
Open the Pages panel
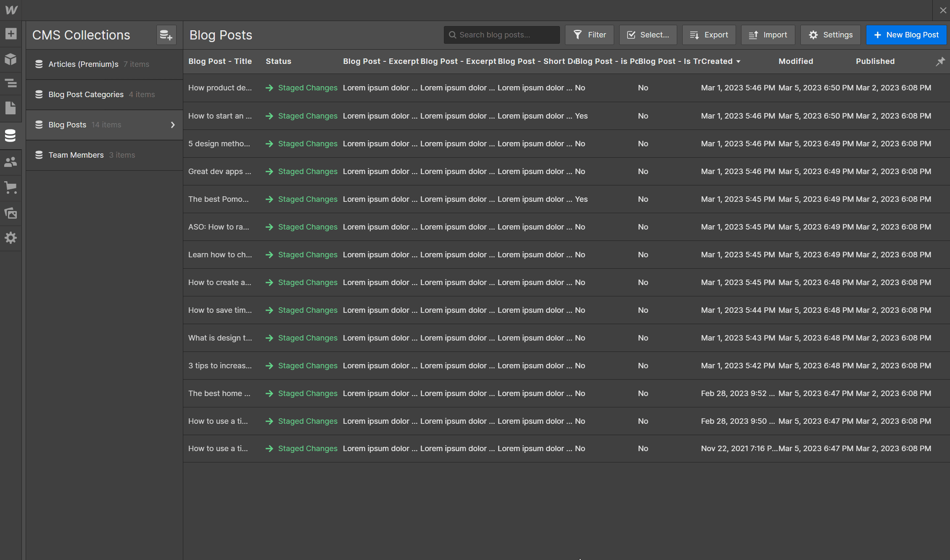coord(11,108)
